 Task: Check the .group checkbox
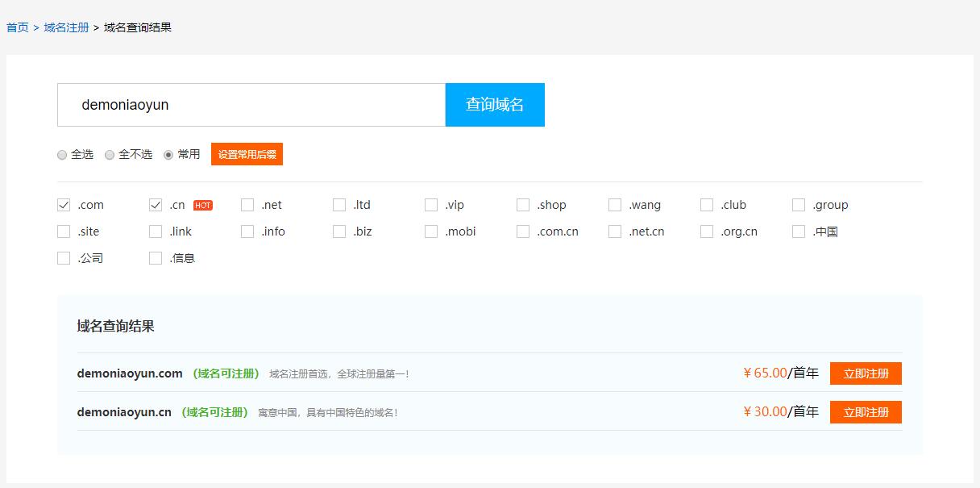(x=799, y=205)
